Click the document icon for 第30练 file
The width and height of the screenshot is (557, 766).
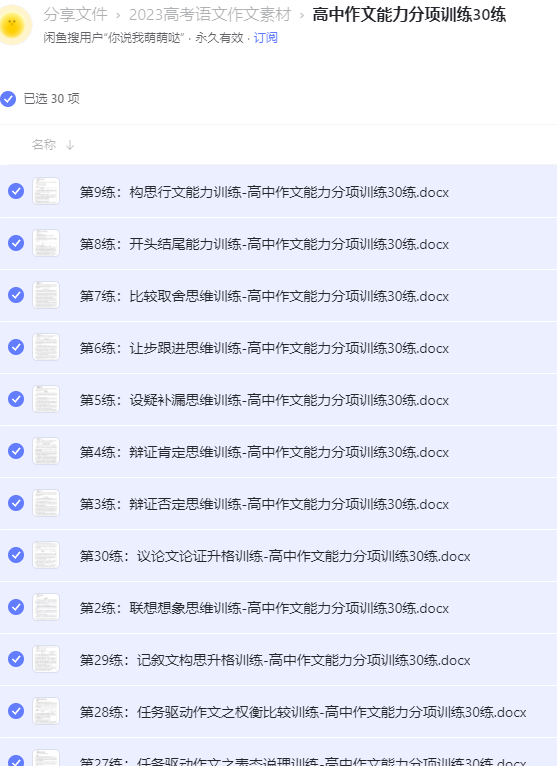(46, 555)
